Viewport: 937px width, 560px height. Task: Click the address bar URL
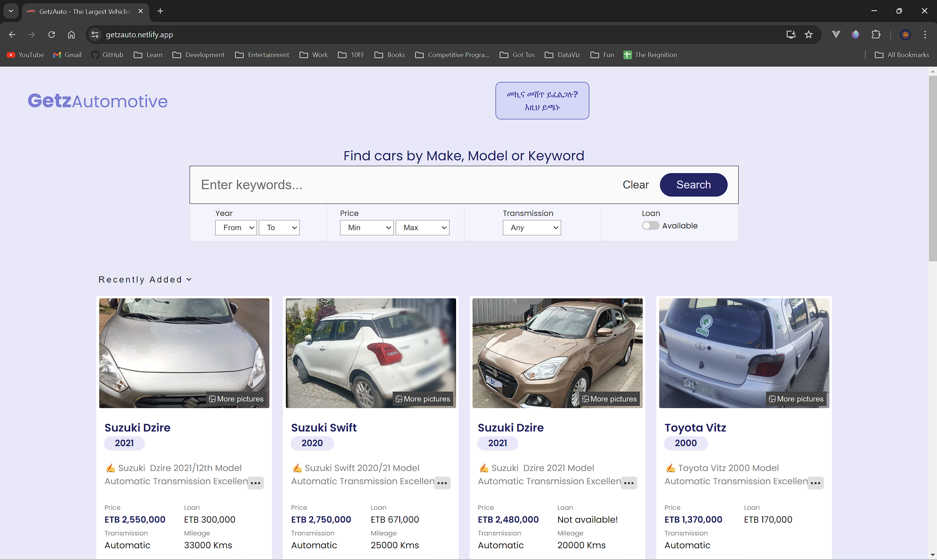pyautogui.click(x=139, y=35)
